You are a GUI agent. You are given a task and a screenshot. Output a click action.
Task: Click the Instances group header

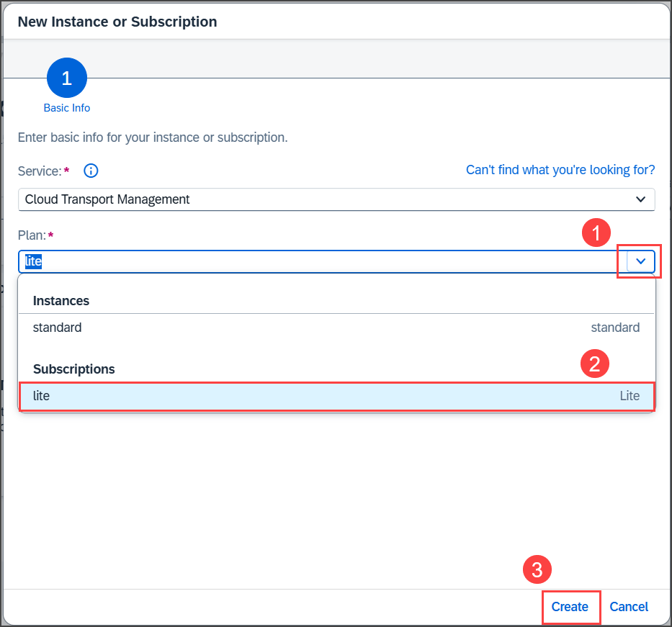[x=61, y=301]
